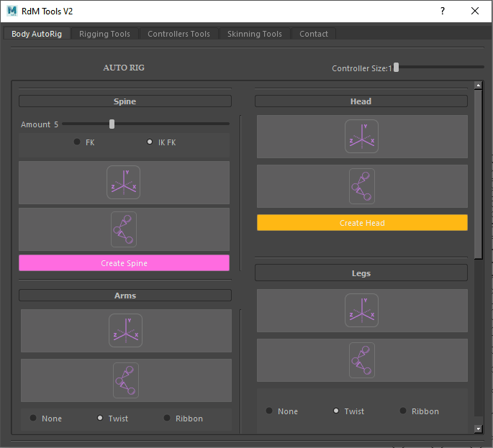Open the Controllers Tools tab
Screen dimensions: 493x448
(x=179, y=34)
